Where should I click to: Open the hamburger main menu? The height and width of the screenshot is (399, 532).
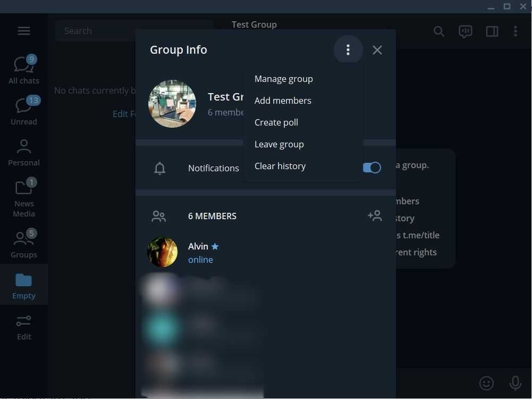click(24, 31)
